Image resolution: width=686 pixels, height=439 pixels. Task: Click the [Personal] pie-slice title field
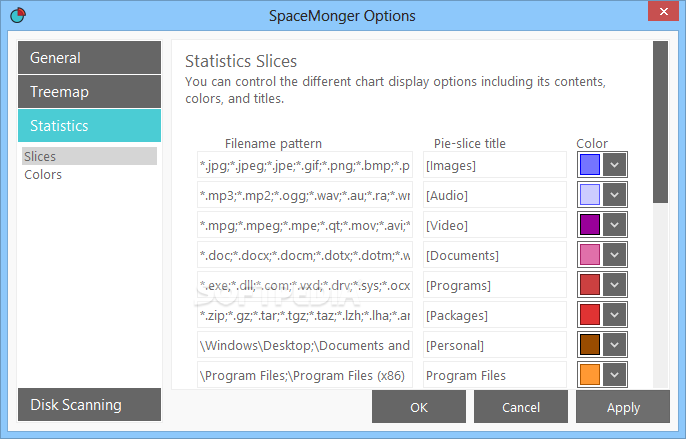click(x=495, y=345)
